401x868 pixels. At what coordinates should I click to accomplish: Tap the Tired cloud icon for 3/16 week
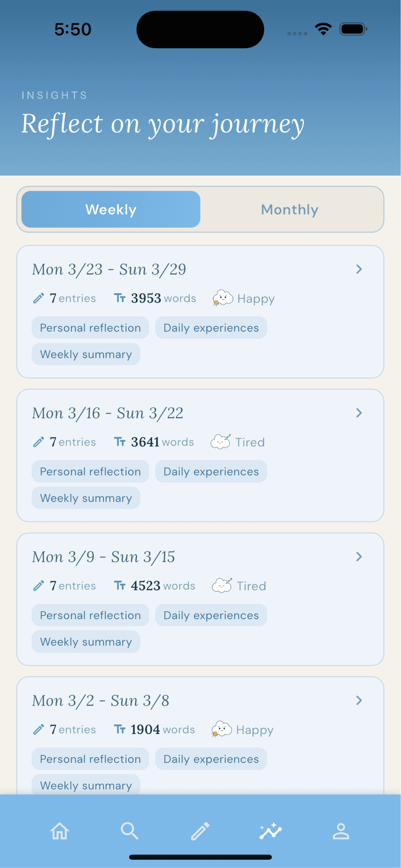(221, 442)
